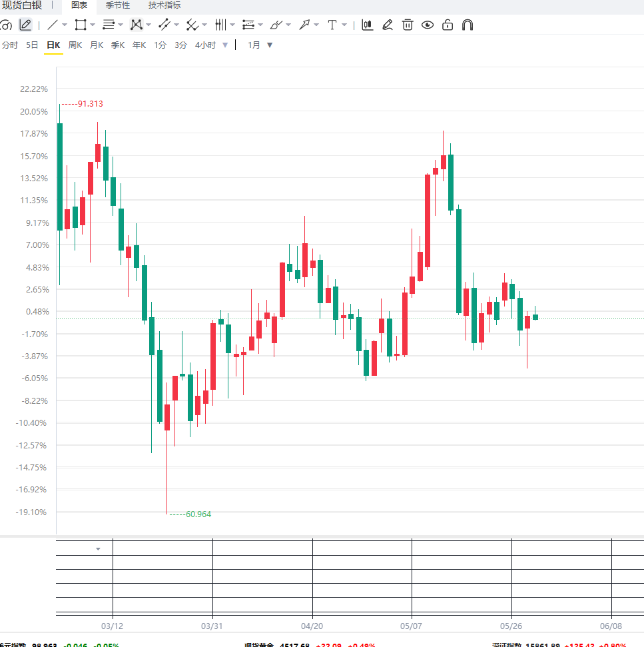This screenshot has width=644, height=647.
Task: Select the text annotation tool
Action: coord(332,25)
